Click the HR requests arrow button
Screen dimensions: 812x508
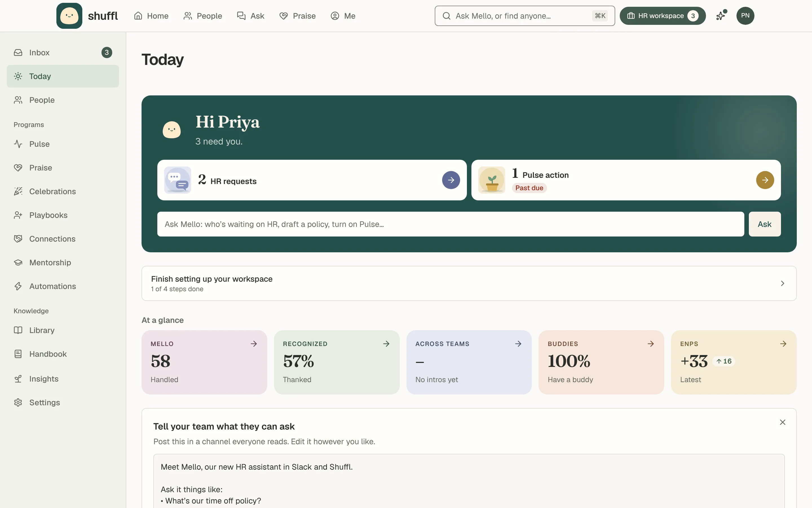tap(451, 180)
